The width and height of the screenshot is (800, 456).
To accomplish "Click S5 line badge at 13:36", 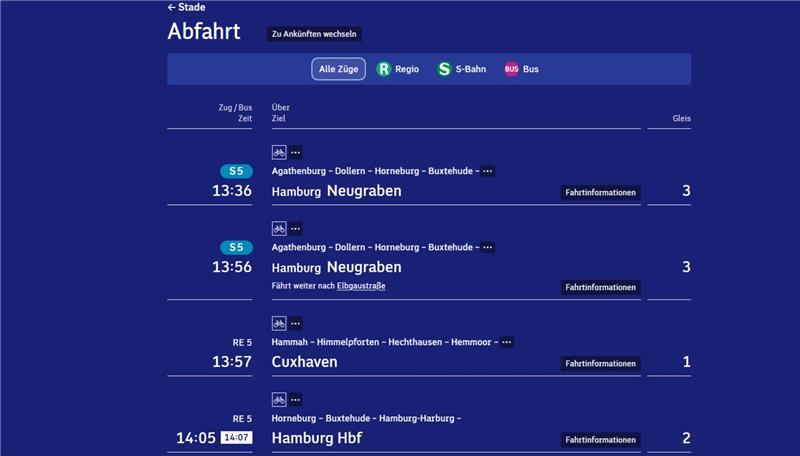I will coord(236,171).
